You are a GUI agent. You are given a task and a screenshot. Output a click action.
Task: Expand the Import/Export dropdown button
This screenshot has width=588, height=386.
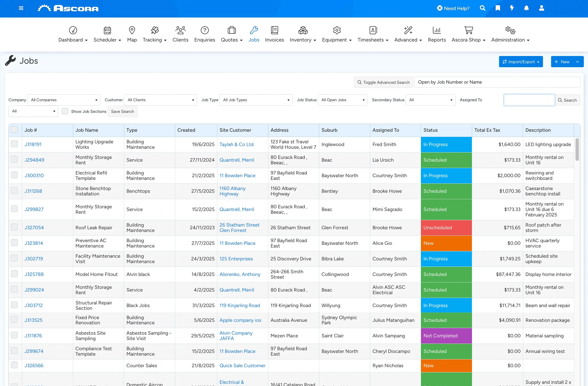[521, 61]
